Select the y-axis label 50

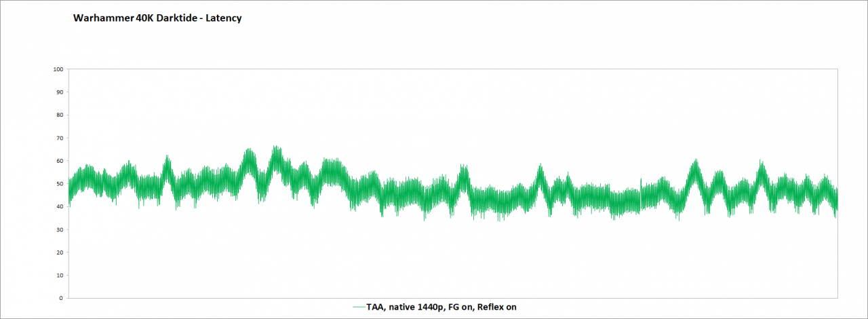(x=60, y=183)
